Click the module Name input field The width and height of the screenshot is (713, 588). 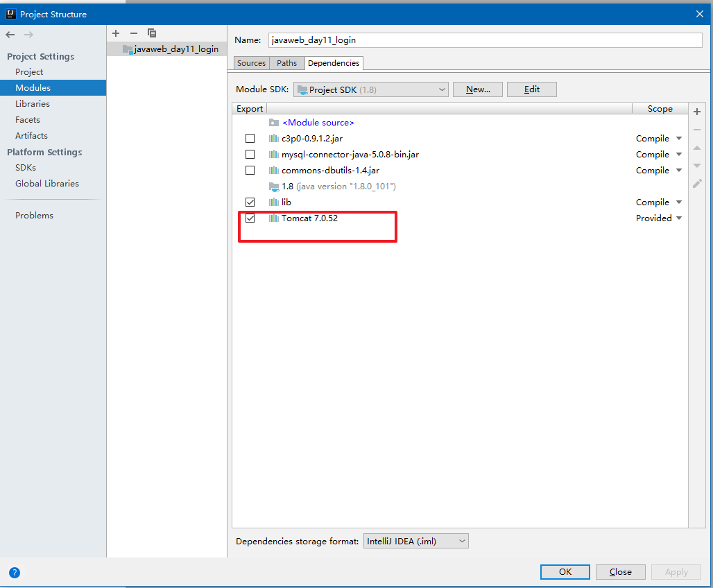click(486, 40)
